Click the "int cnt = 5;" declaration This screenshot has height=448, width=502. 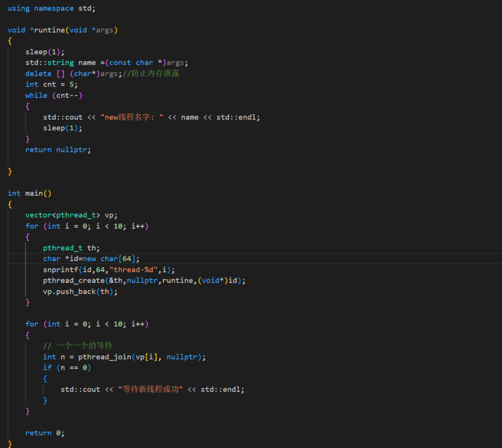(x=51, y=85)
